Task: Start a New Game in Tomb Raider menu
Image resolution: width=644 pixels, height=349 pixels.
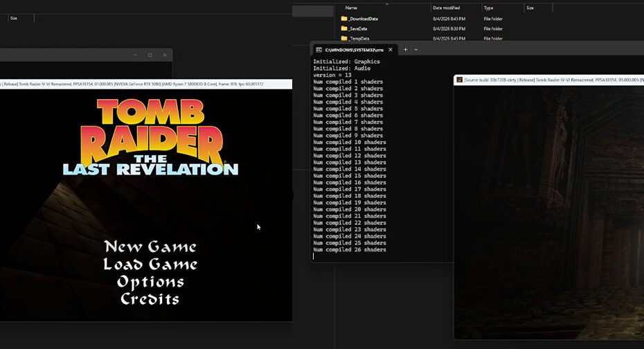Action: [150, 247]
